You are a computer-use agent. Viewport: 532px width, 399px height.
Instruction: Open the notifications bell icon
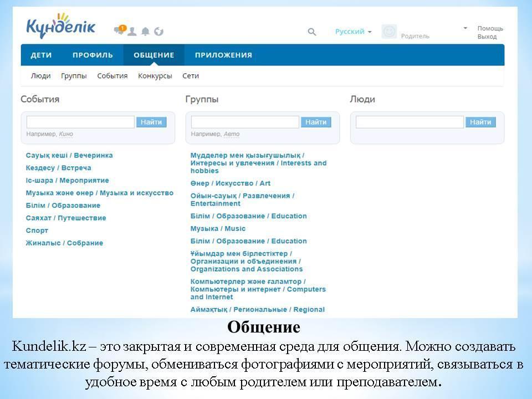click(145, 32)
